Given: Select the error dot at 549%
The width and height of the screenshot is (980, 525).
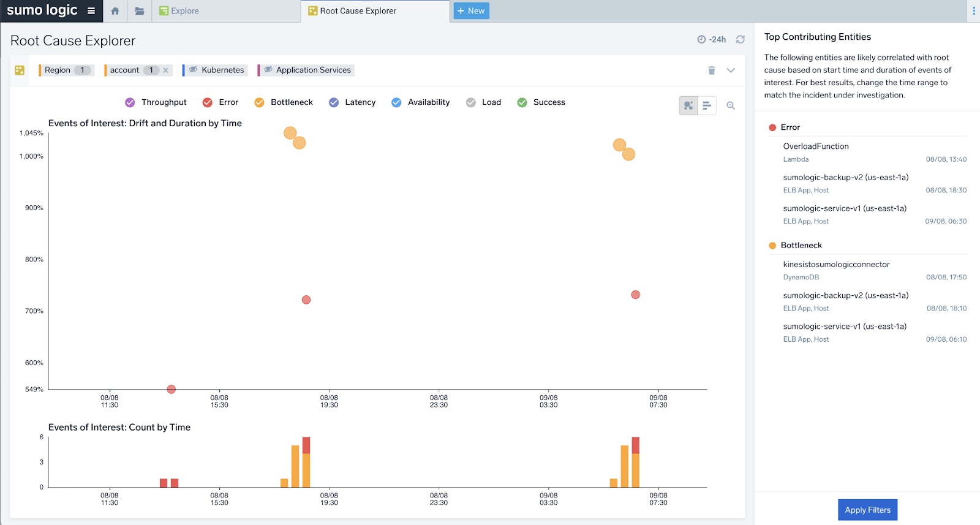Looking at the screenshot, I should [x=171, y=389].
